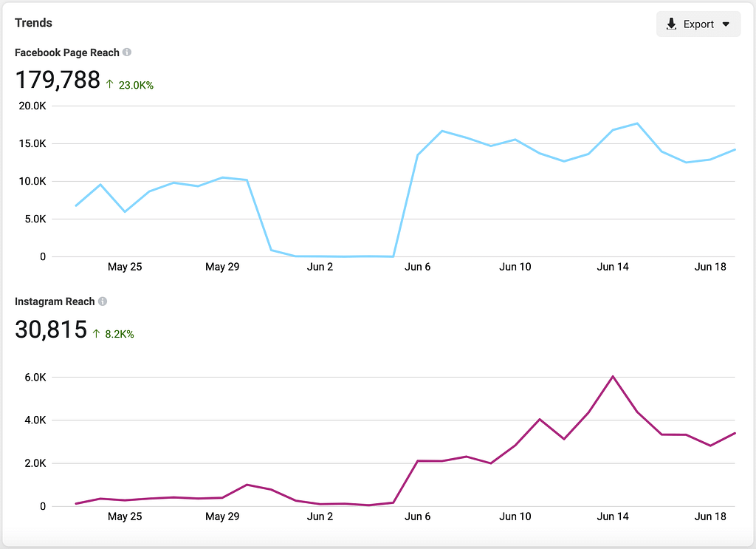Click Facebook line point at Jun 6
The width and height of the screenshot is (756, 549).
coord(418,155)
